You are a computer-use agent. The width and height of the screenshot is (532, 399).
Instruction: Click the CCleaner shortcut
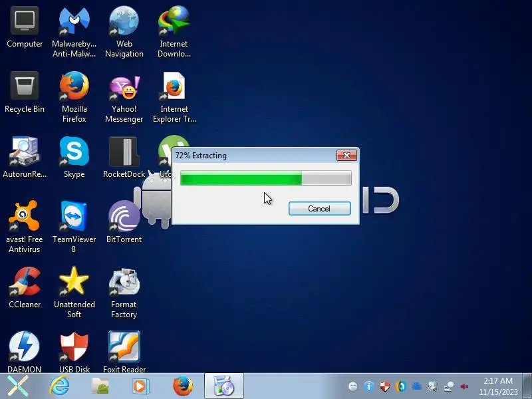pyautogui.click(x=25, y=288)
